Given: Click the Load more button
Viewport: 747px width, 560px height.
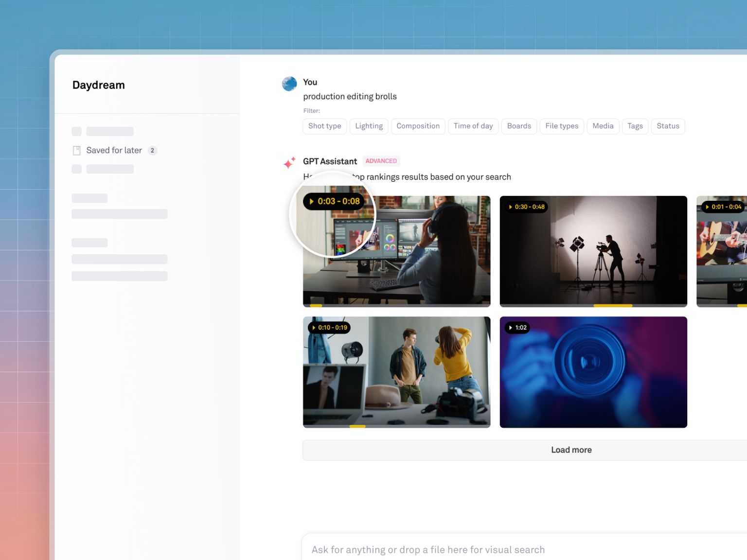Looking at the screenshot, I should [571, 450].
